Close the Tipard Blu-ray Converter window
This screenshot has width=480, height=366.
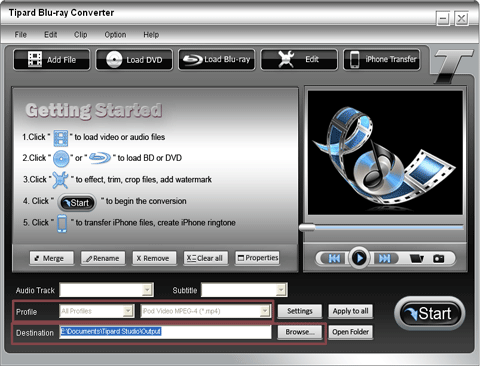click(x=462, y=18)
